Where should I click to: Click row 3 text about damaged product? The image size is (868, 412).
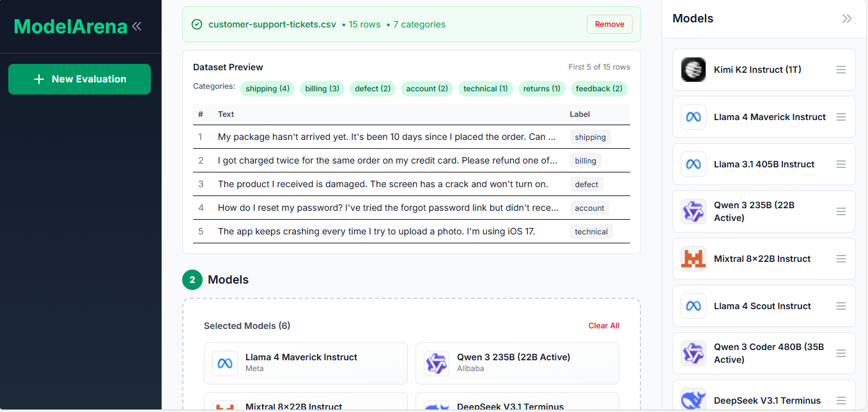tap(383, 184)
